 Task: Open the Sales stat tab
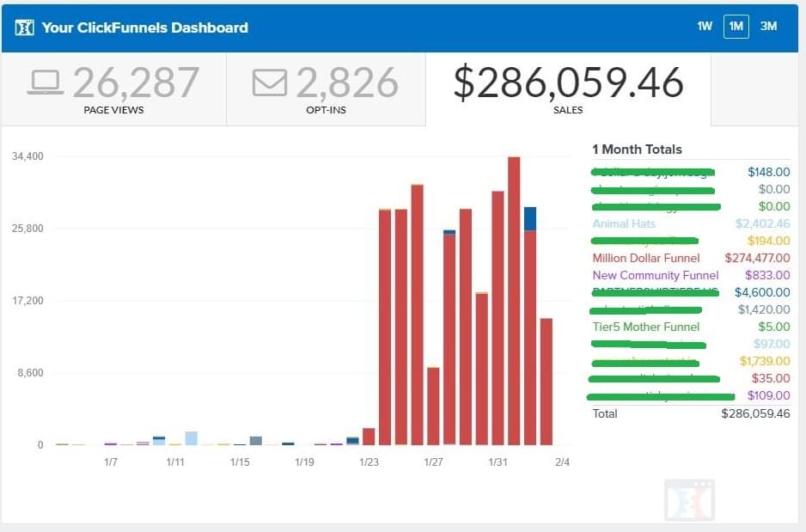point(568,89)
